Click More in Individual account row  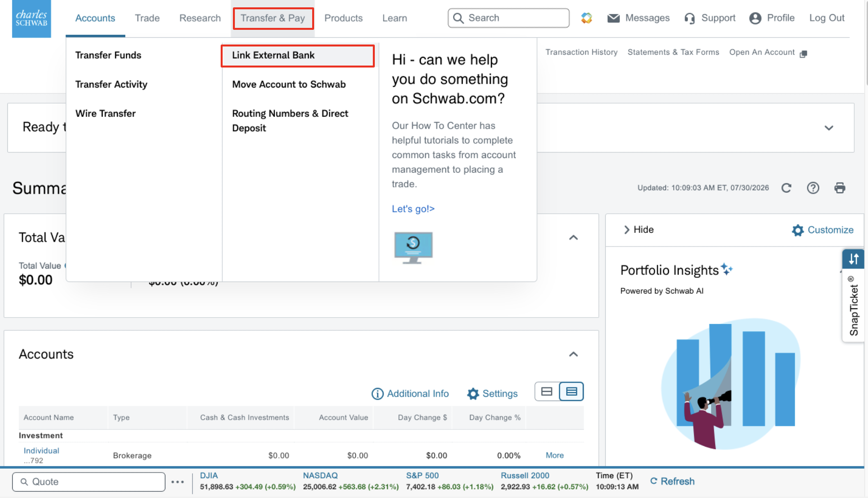click(x=554, y=455)
